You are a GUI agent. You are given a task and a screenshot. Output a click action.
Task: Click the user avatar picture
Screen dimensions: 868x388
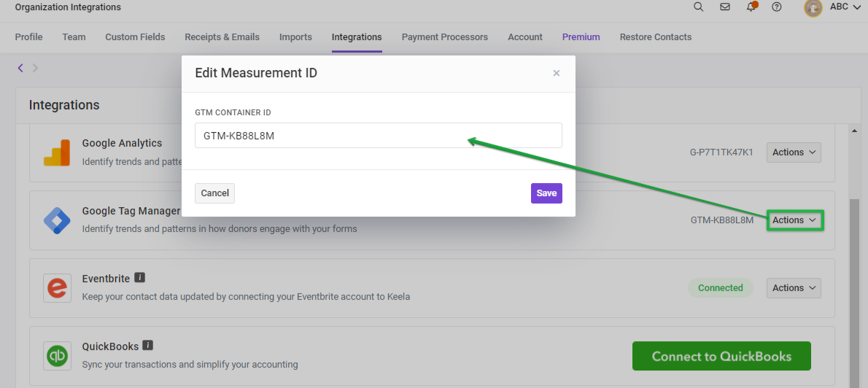pos(813,7)
